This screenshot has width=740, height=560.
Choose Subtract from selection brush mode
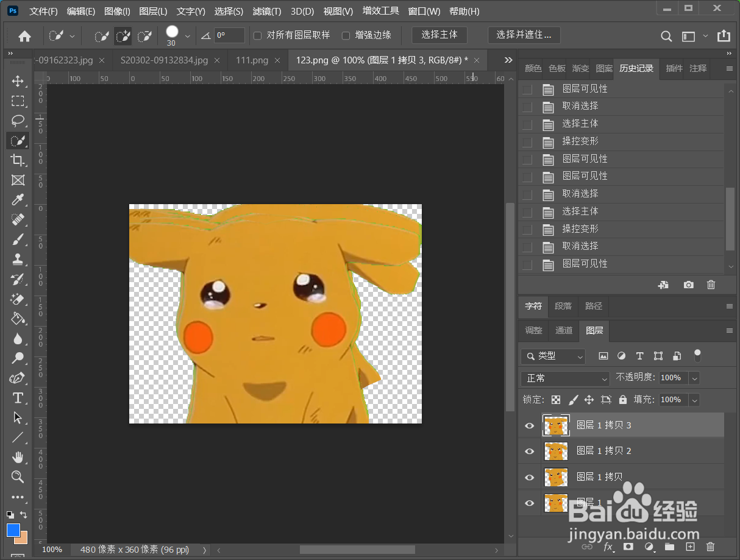click(144, 36)
